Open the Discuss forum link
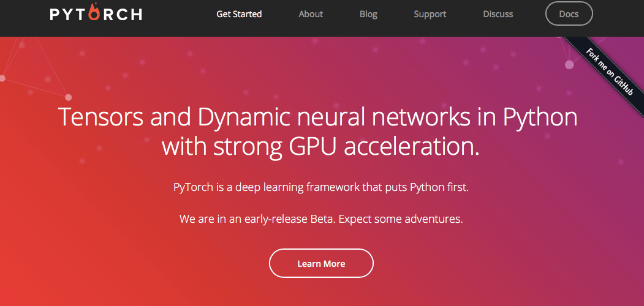 point(498,14)
